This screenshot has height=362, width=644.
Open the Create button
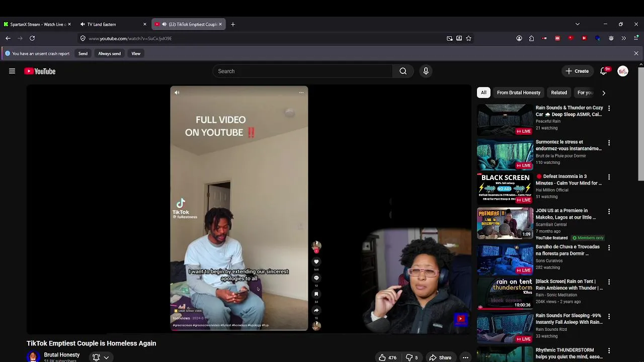click(x=577, y=71)
